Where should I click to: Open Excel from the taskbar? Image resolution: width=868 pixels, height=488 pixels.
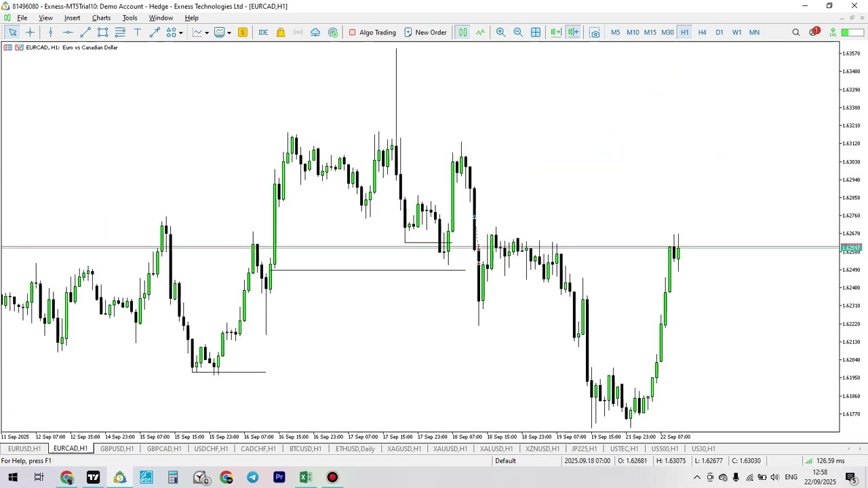pos(305,477)
